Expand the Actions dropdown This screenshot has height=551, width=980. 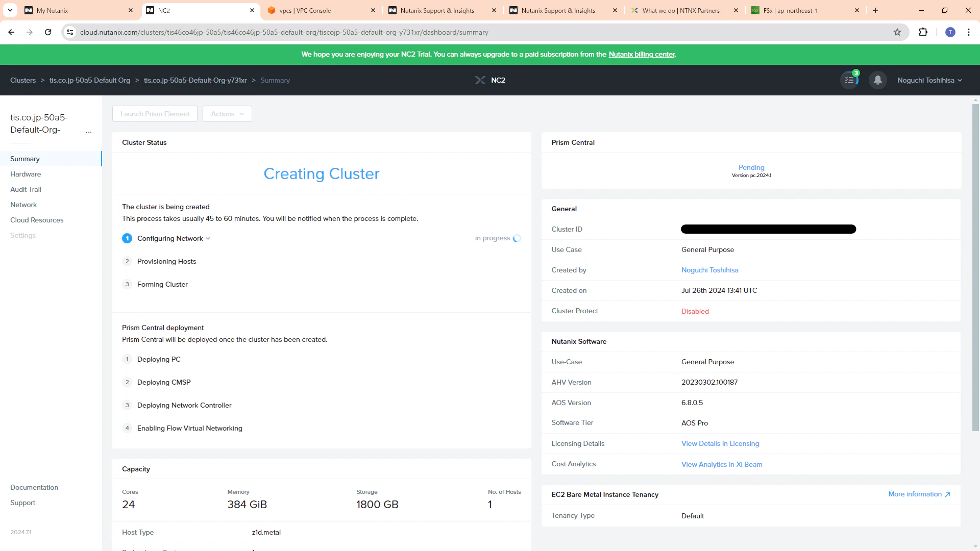coord(227,114)
